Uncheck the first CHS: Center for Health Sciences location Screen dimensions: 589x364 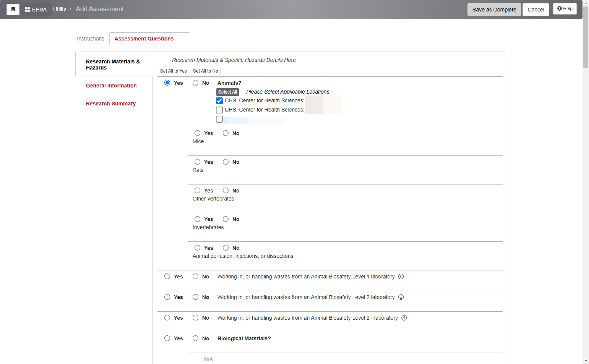(x=219, y=101)
